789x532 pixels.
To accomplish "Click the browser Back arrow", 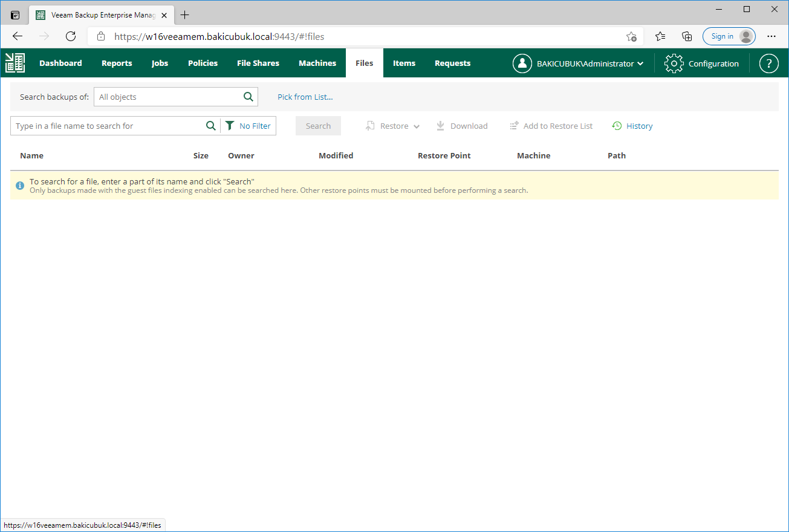I will coord(18,36).
